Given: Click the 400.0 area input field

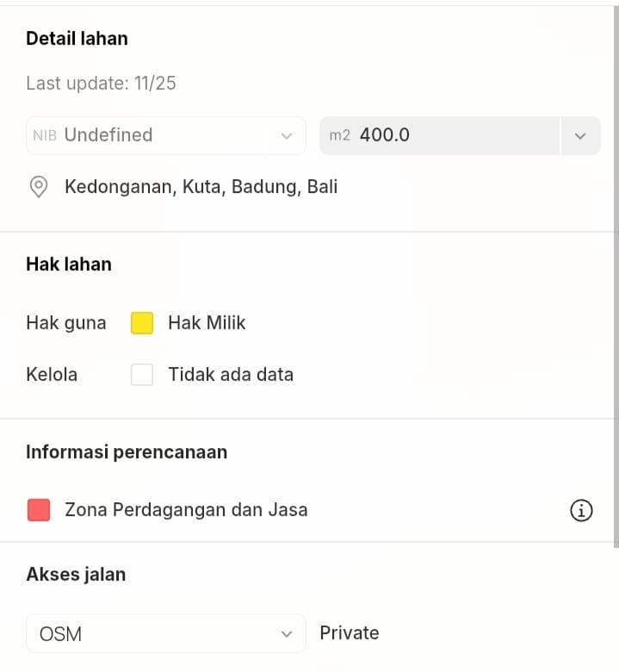Looking at the screenshot, I should tap(448, 135).
